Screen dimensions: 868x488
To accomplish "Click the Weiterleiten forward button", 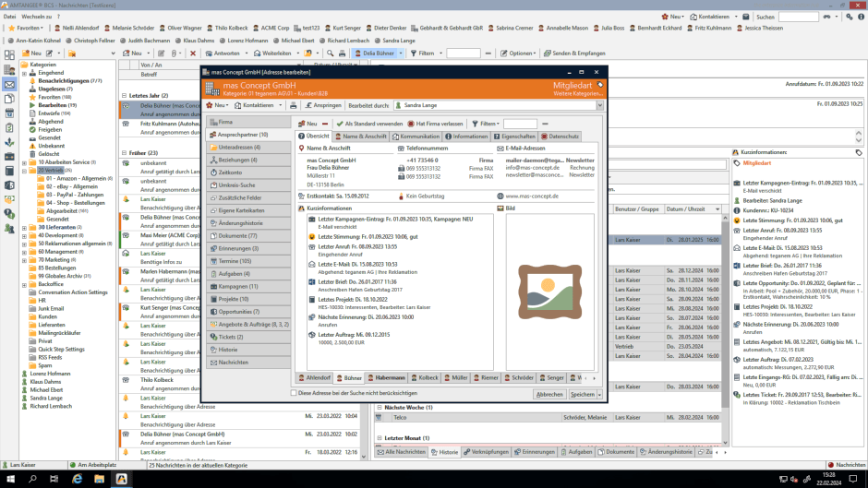I will pyautogui.click(x=272, y=54).
